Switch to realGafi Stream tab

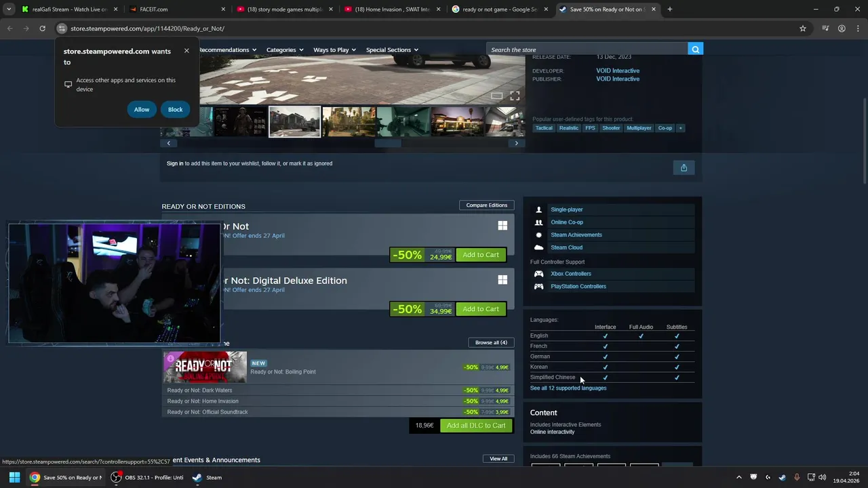(70, 9)
